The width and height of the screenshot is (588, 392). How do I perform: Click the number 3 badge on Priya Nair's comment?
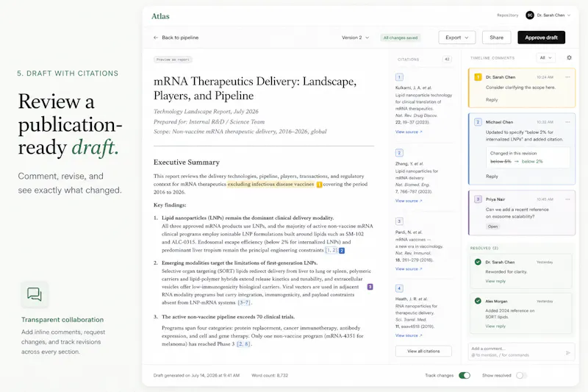point(478,199)
